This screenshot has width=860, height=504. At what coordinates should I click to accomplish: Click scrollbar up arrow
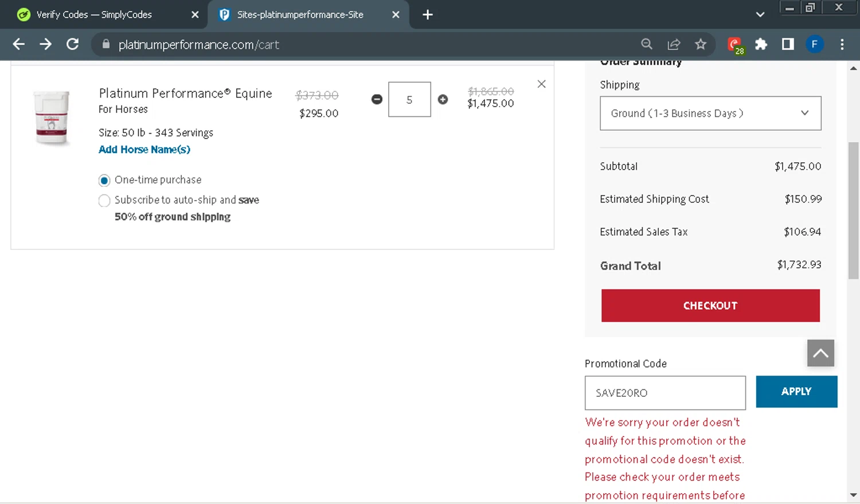pyautogui.click(x=853, y=68)
